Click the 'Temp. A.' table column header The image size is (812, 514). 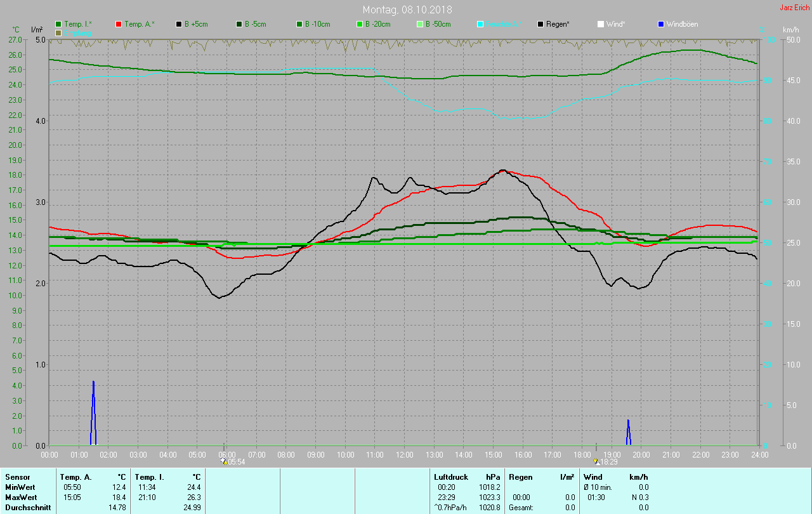click(x=76, y=477)
